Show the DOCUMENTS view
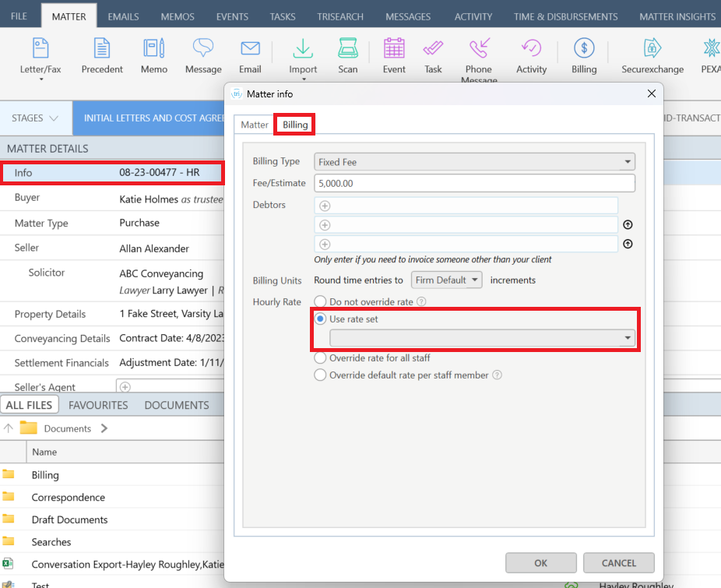Image resolution: width=721 pixels, height=588 pixels. point(177,405)
